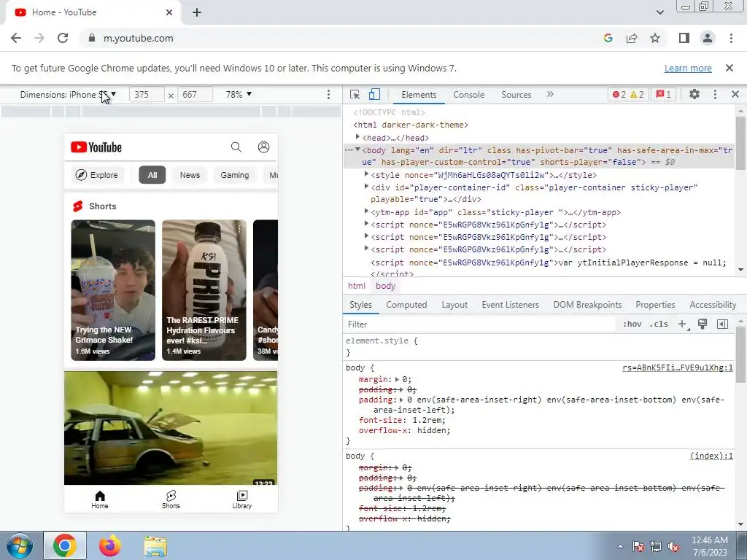This screenshot has height=560, width=747.
Task: Open device toolbar more options menu
Action: pyautogui.click(x=328, y=94)
